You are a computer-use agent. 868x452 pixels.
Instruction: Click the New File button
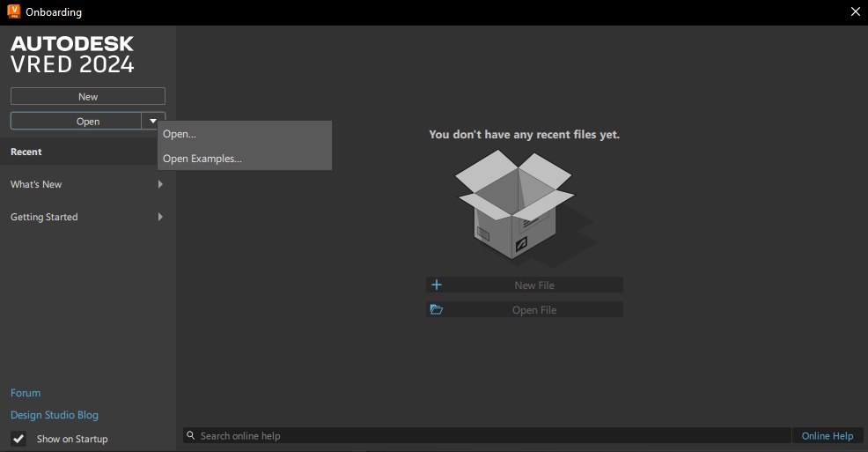524,285
